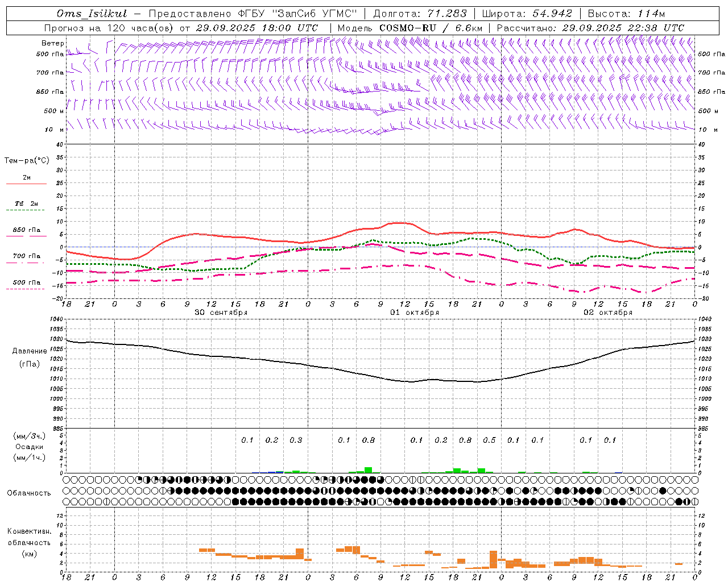Select the "(км)" convective cloud unit label

29,554
